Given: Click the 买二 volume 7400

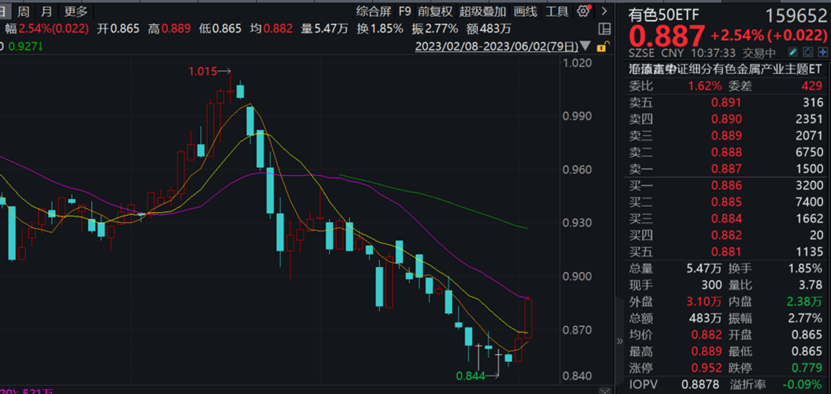Looking at the screenshot, I should click(810, 202).
